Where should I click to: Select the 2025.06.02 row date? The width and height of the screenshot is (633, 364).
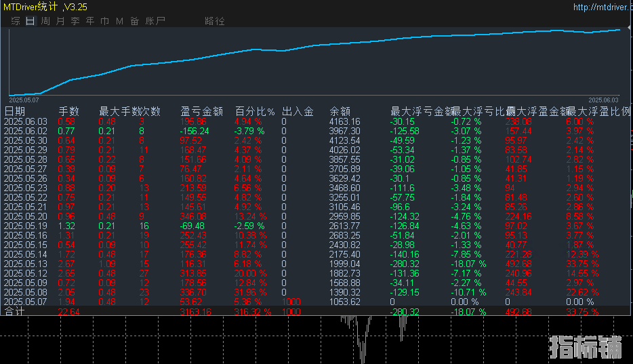click(x=26, y=131)
